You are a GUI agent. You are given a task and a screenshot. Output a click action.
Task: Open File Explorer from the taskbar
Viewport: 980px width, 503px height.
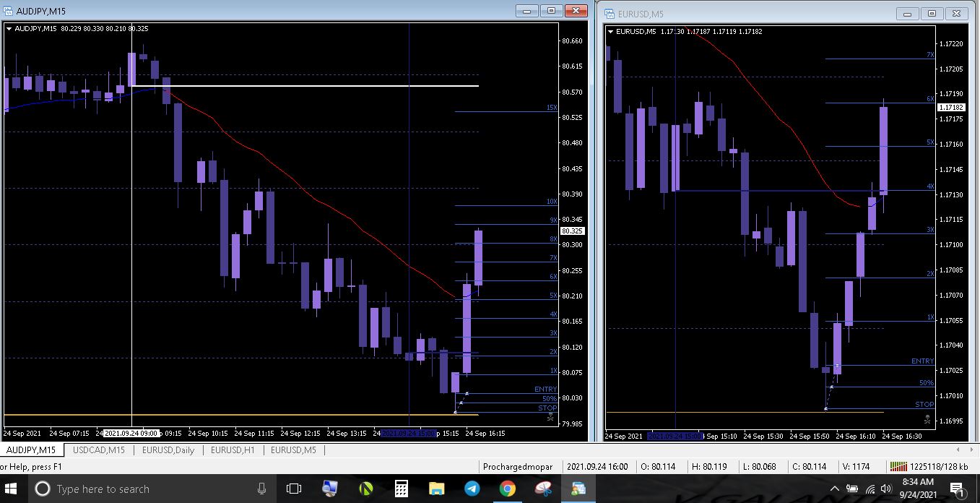point(436,489)
